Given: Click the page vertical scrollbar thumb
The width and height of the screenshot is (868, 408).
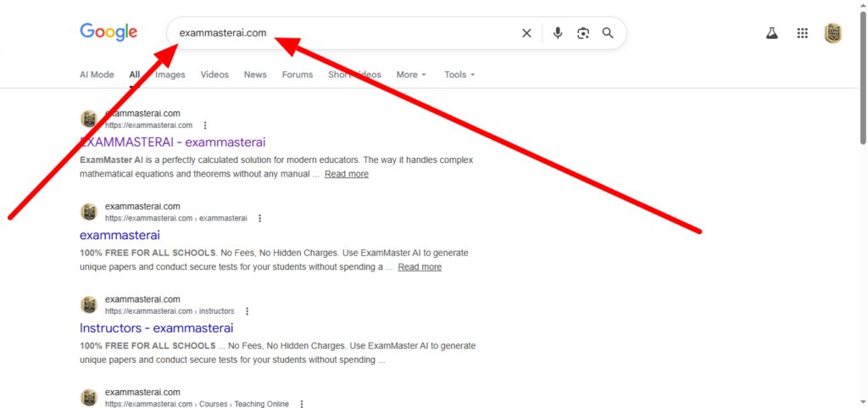Looking at the screenshot, I should tap(863, 76).
